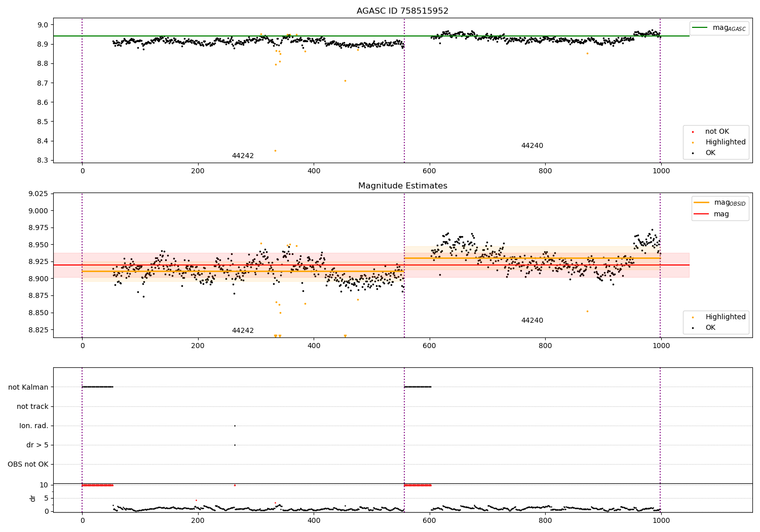Viewport: 760px width, 532px height.
Task: Select 'not OK' legend entry in top plot
Action: (717, 131)
